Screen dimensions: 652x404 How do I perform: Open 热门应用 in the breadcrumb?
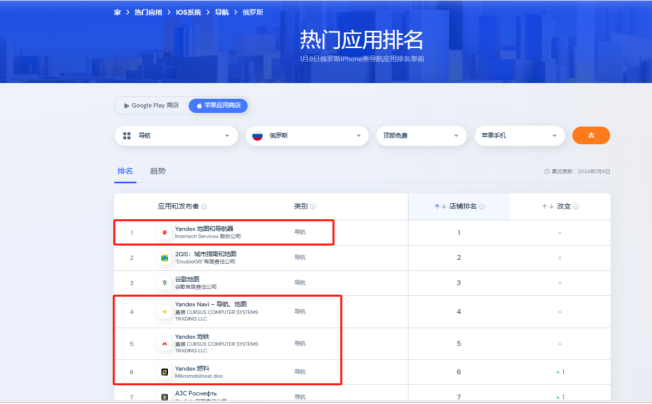click(148, 12)
